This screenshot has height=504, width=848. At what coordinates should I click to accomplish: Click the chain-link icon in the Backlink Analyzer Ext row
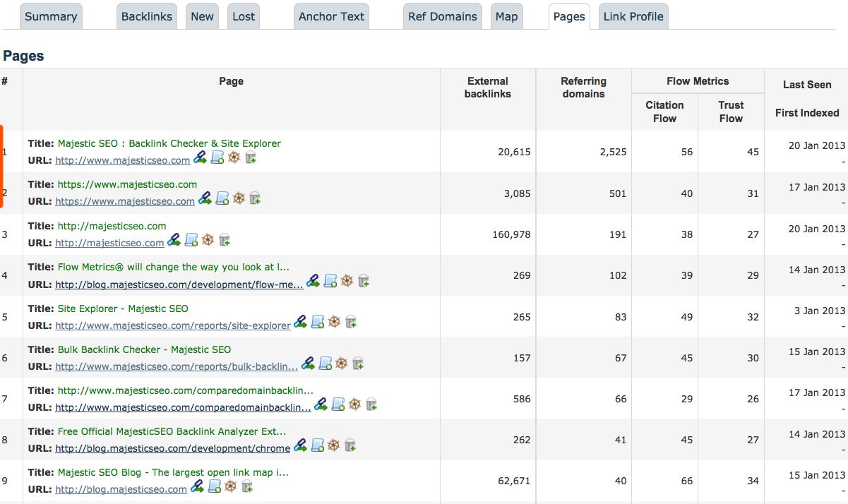tap(300, 444)
